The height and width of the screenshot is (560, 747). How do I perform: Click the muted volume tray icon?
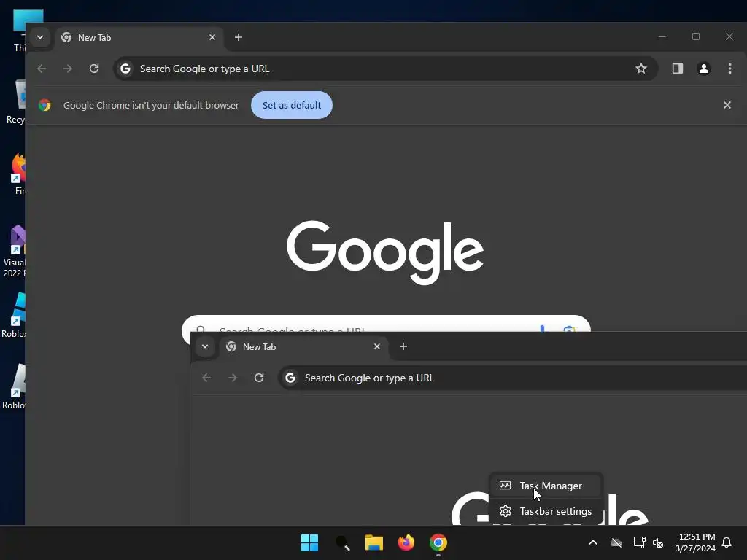coord(658,542)
